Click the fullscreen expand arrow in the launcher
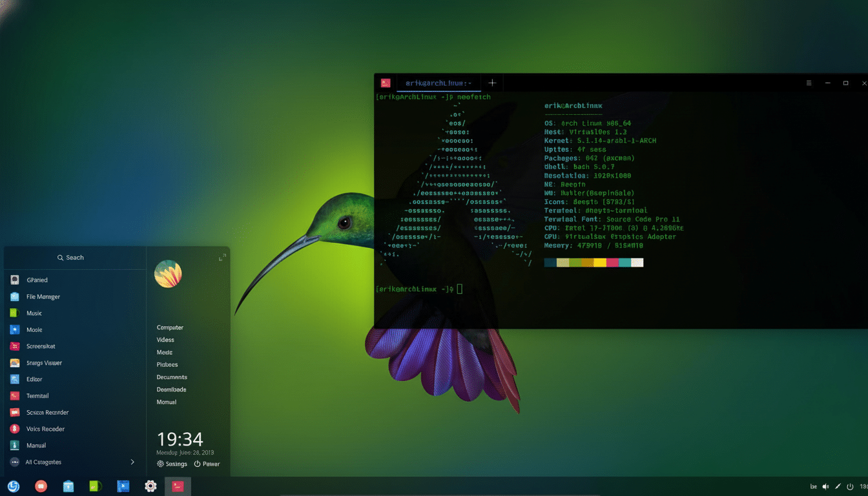Screen dimensions: 868x496 [x=222, y=256]
